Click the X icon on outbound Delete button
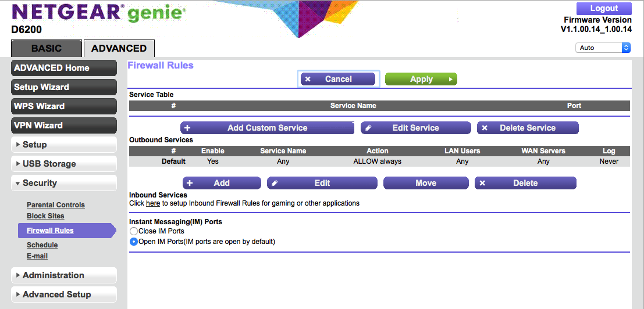The image size is (644, 309). click(x=482, y=183)
